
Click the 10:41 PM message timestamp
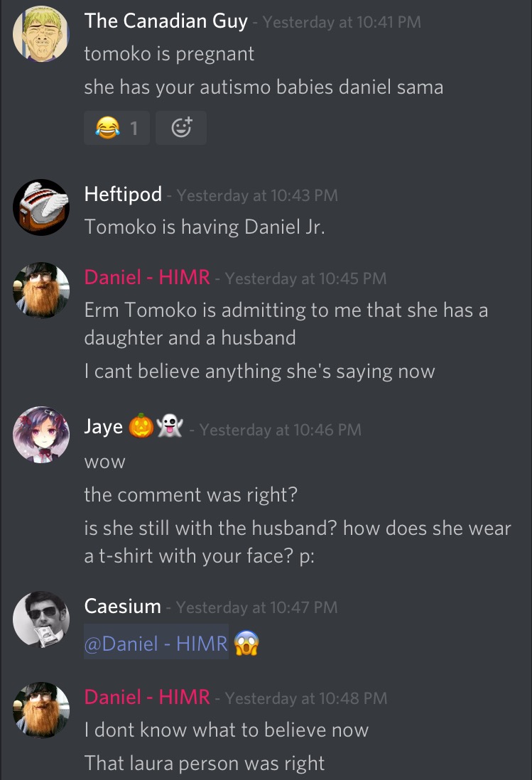click(x=342, y=22)
